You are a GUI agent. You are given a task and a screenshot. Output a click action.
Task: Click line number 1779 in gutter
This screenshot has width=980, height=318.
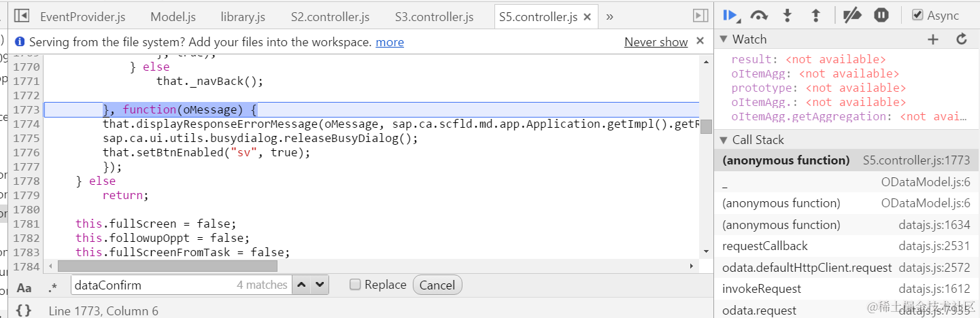tap(27, 195)
